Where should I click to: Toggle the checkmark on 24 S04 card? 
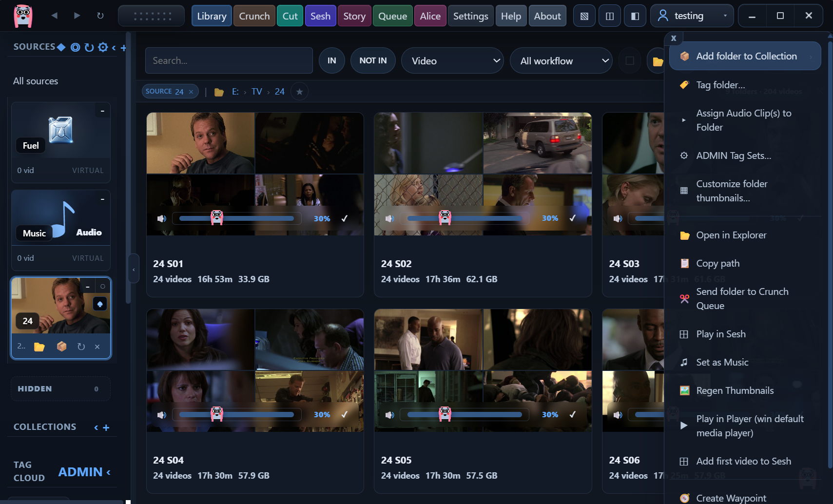(x=345, y=414)
